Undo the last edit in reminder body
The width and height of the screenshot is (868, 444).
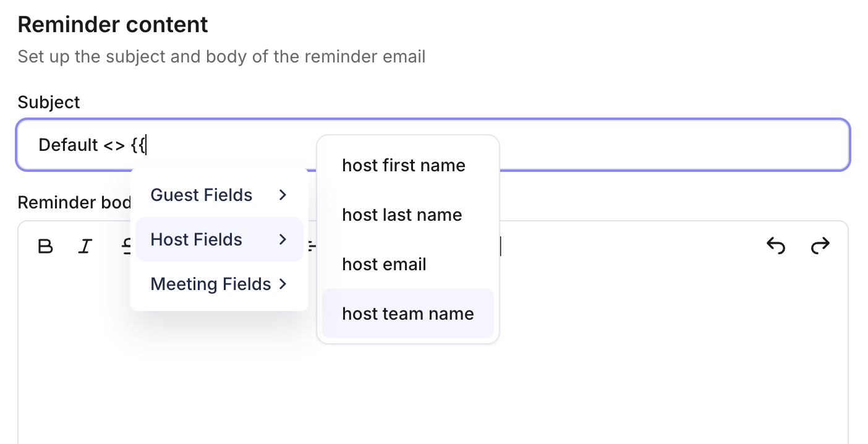(776, 246)
